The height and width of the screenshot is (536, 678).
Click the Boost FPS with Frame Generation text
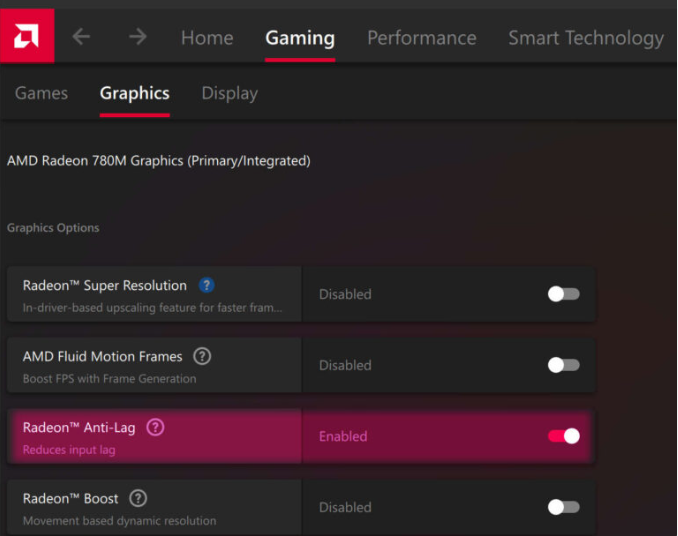[x=109, y=379]
